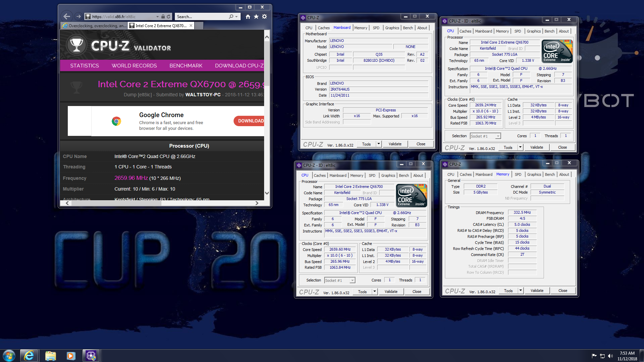
Task: Click the security lock icon in address bar
Action: coord(163,16)
